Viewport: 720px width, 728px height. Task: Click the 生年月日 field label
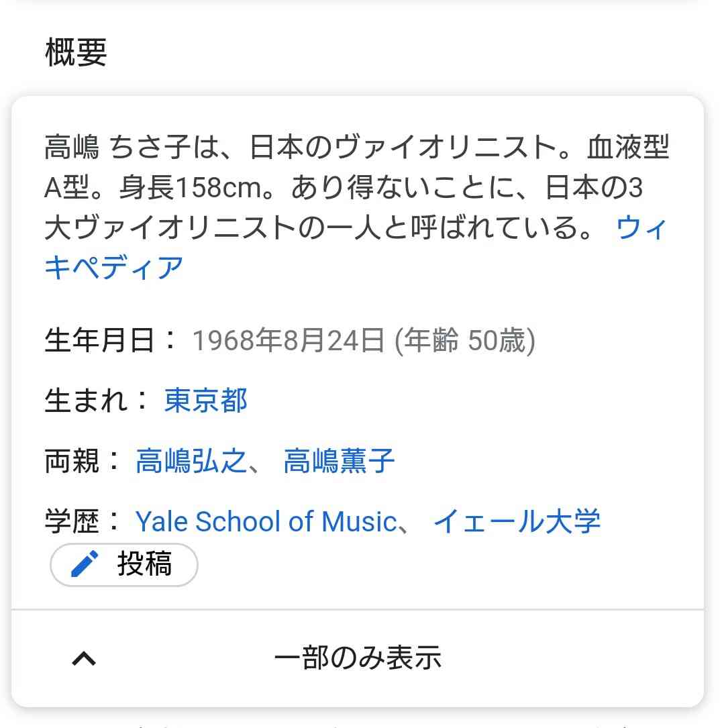click(x=99, y=340)
